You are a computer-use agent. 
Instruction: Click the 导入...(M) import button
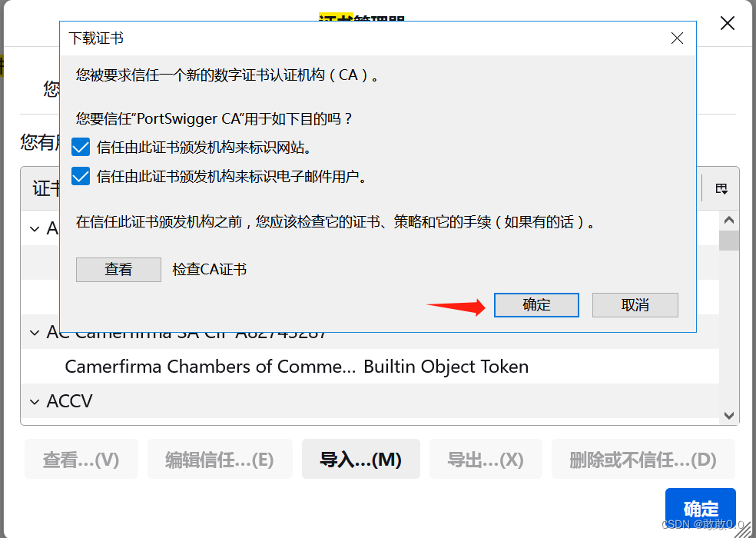click(360, 459)
